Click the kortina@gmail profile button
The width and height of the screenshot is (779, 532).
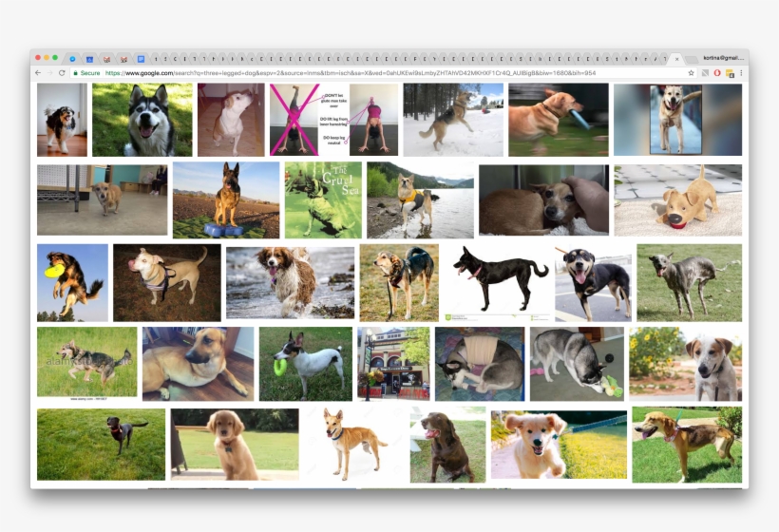tap(723, 58)
